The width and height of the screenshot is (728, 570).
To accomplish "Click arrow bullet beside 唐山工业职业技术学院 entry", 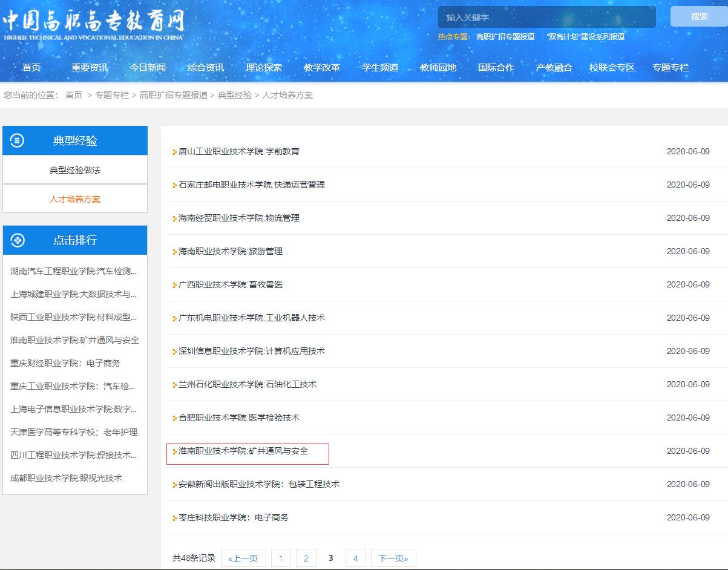I will point(174,152).
